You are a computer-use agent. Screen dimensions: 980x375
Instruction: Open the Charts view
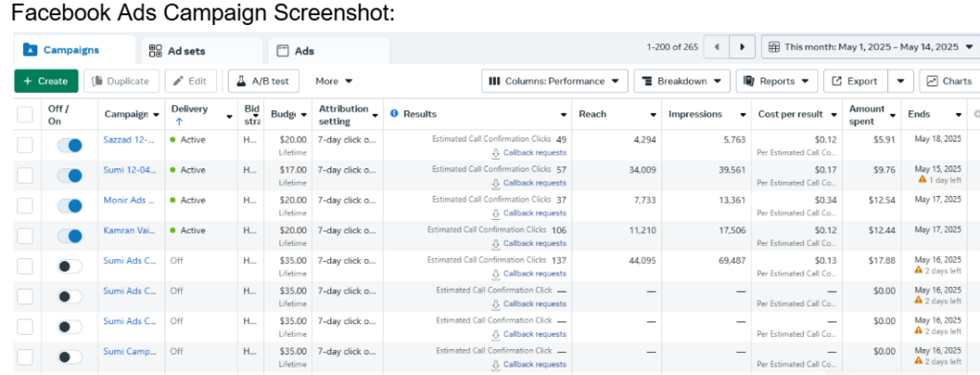click(x=949, y=81)
